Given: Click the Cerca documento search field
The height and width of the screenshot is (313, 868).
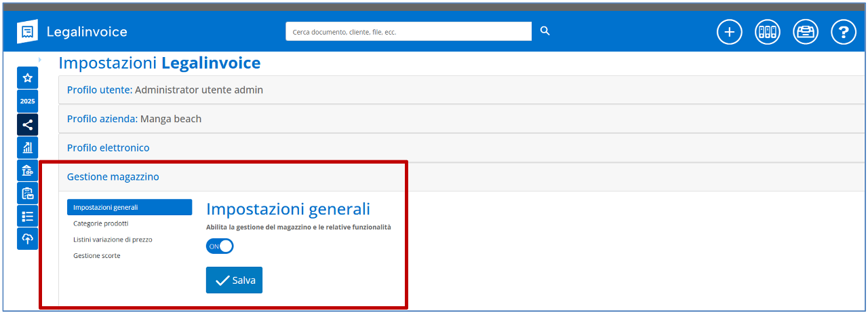Looking at the screenshot, I should coord(408,32).
